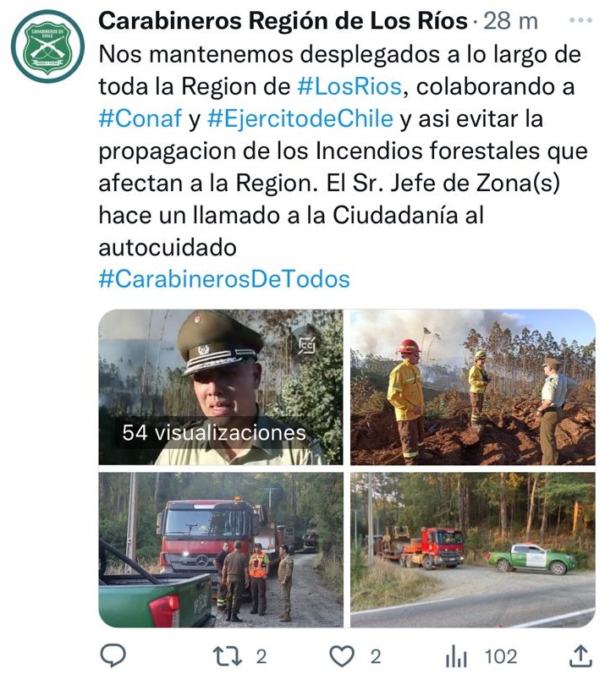Select the 54 visualizaciones view count label
The width and height of the screenshot is (616, 691).
click(214, 433)
